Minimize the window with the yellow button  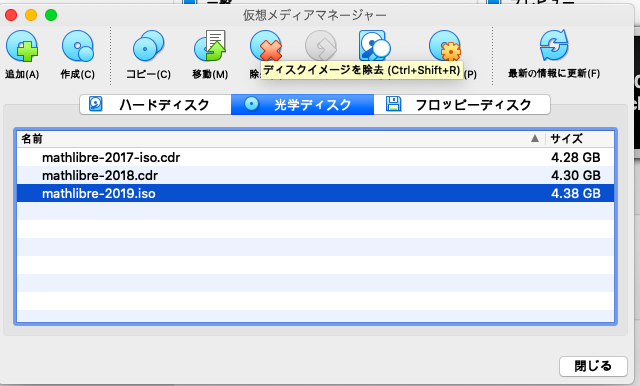pyautogui.click(x=31, y=16)
